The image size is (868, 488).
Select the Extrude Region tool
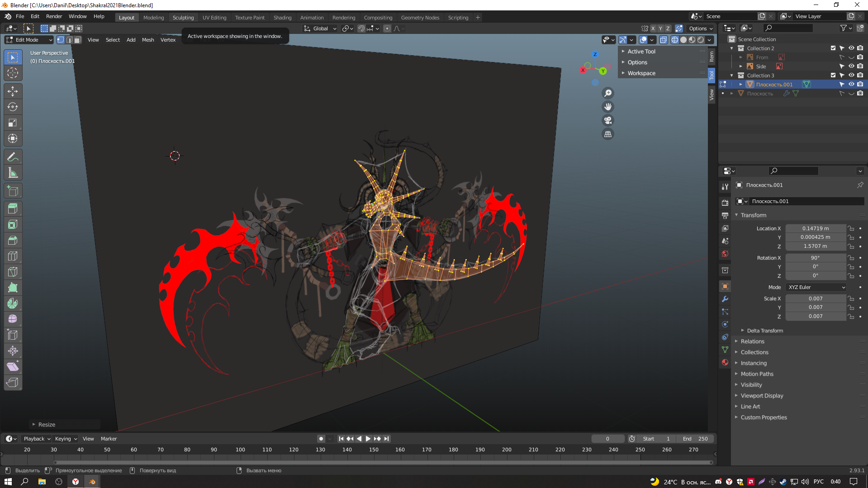(13, 208)
